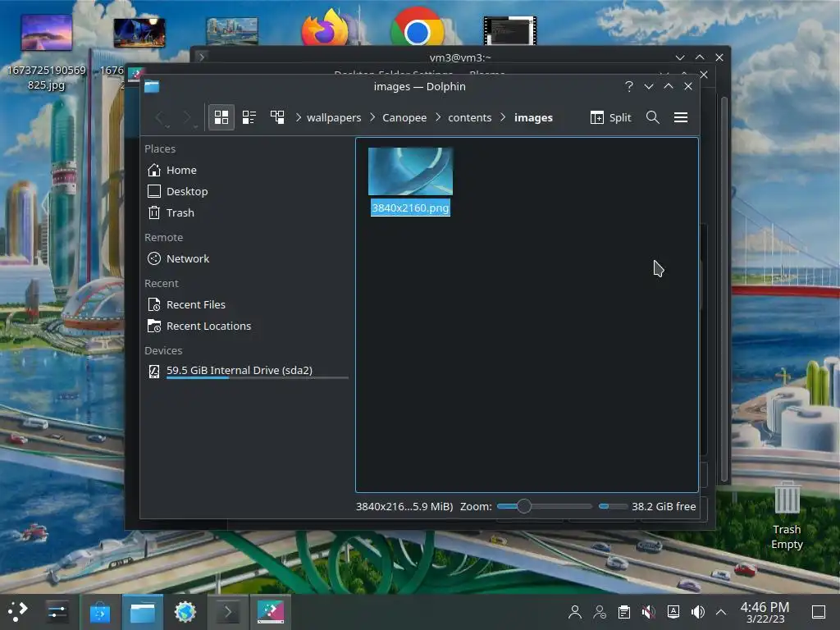Open 59.5 GiB Internal Drive device
This screenshot has height=630, width=840.
point(246,371)
